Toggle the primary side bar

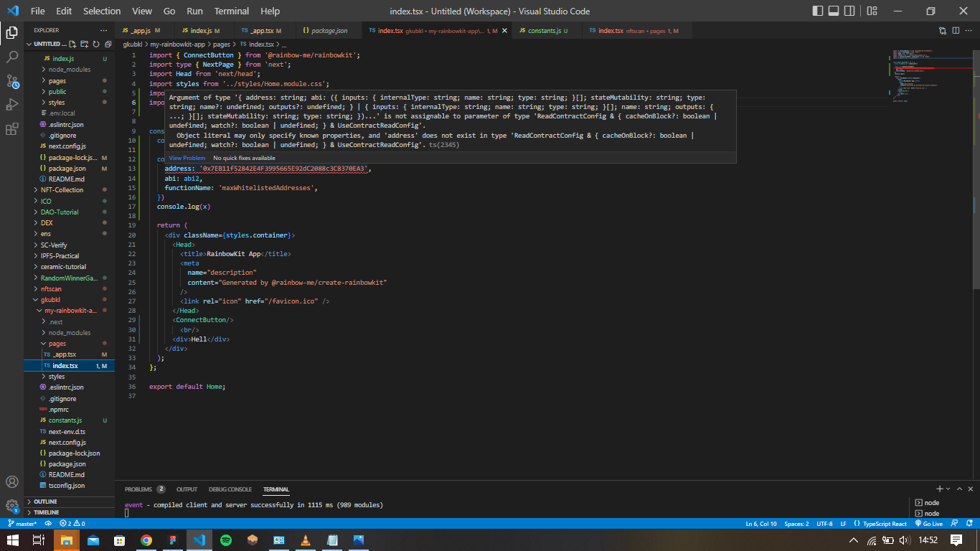click(818, 11)
